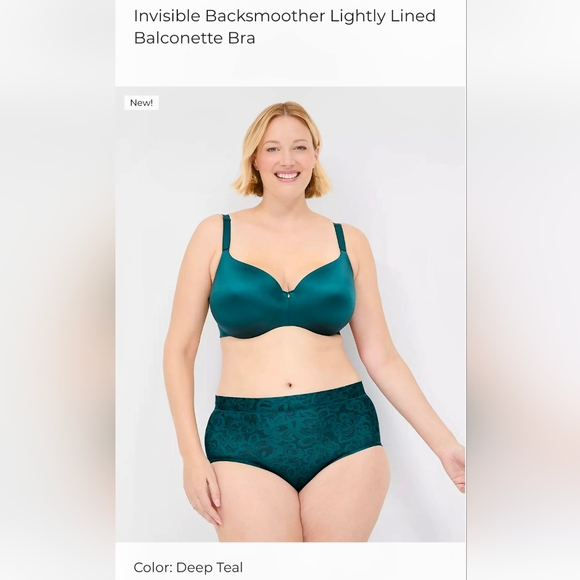Click the blurred left margin beside page
580x580 pixels.
(57, 290)
